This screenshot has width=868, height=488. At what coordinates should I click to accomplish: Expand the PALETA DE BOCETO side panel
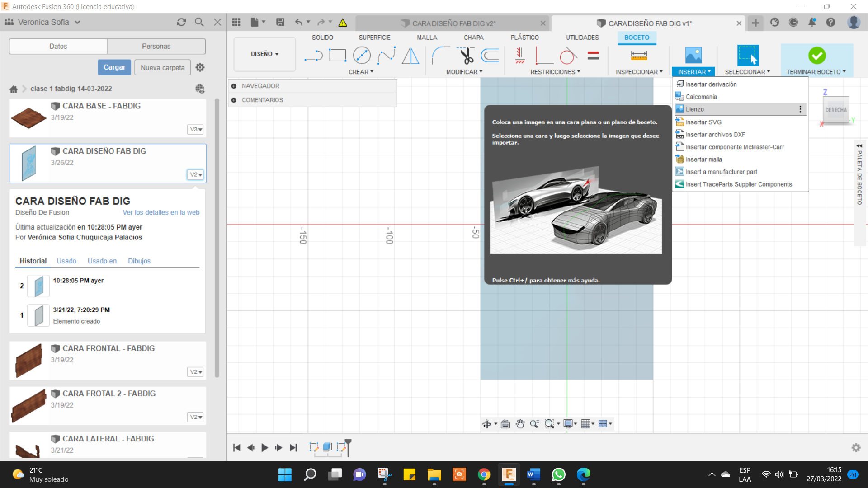pos(859,146)
